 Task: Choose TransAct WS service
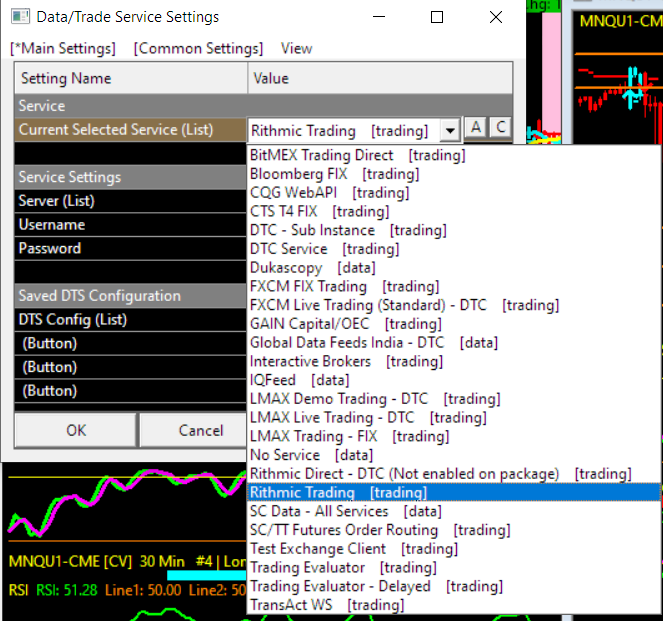453,605
